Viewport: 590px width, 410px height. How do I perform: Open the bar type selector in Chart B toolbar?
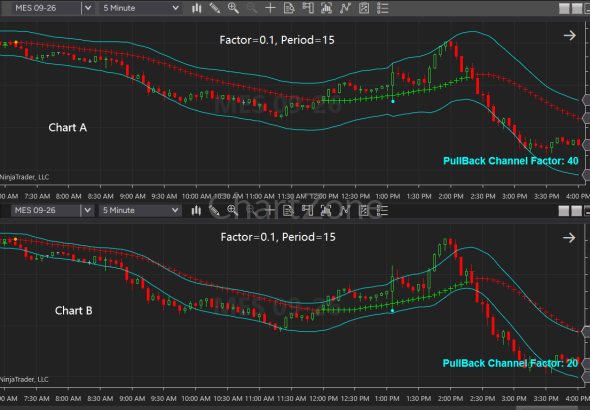(x=196, y=210)
